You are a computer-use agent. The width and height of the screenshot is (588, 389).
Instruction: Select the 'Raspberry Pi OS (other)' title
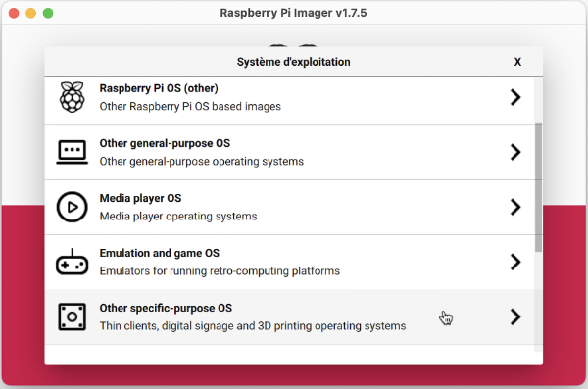coord(159,88)
